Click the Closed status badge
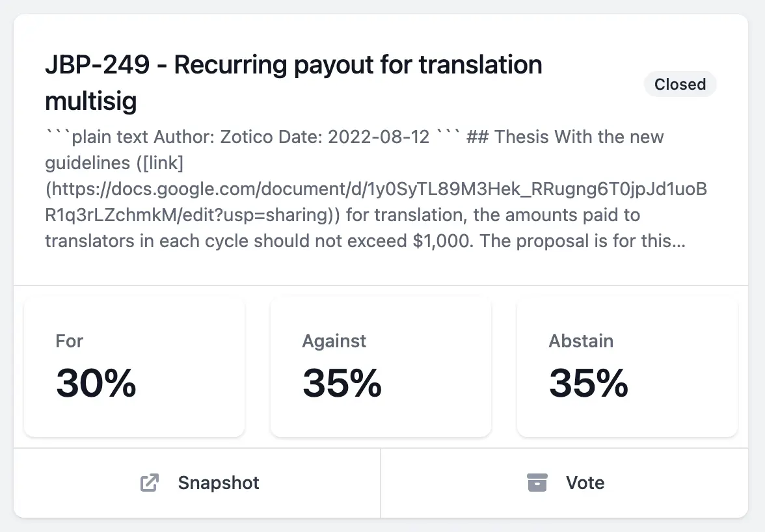The width and height of the screenshot is (765, 532). click(x=680, y=85)
